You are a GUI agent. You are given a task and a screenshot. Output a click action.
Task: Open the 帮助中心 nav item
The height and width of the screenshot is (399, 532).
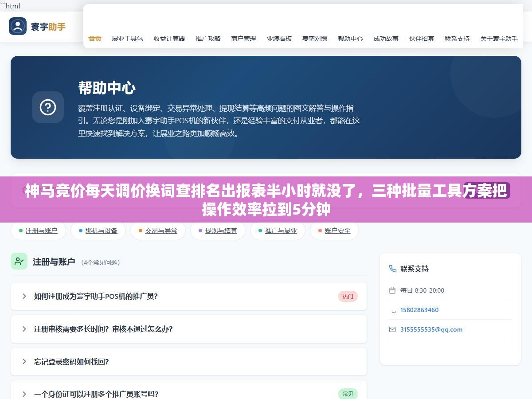tap(350, 39)
